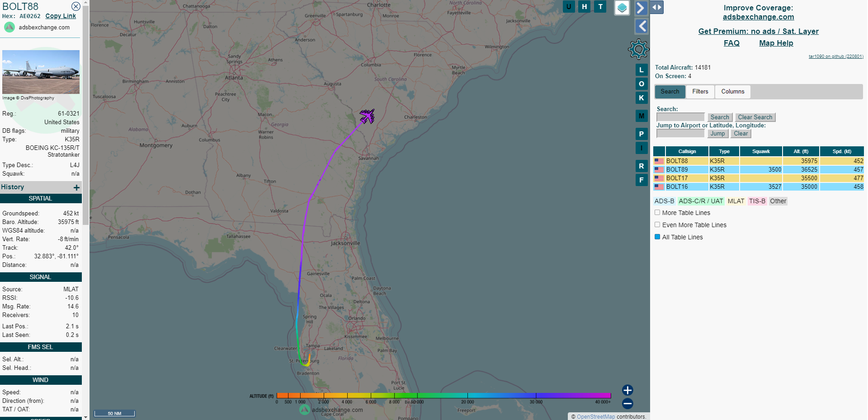Sort table by Type column header
This screenshot has width=868, height=420.
click(724, 152)
